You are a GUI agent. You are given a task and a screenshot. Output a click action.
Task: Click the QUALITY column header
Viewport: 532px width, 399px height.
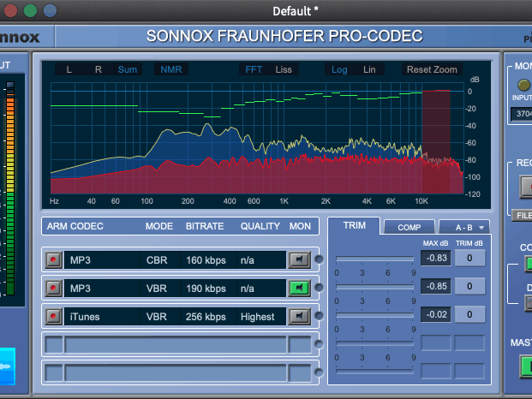(260, 226)
